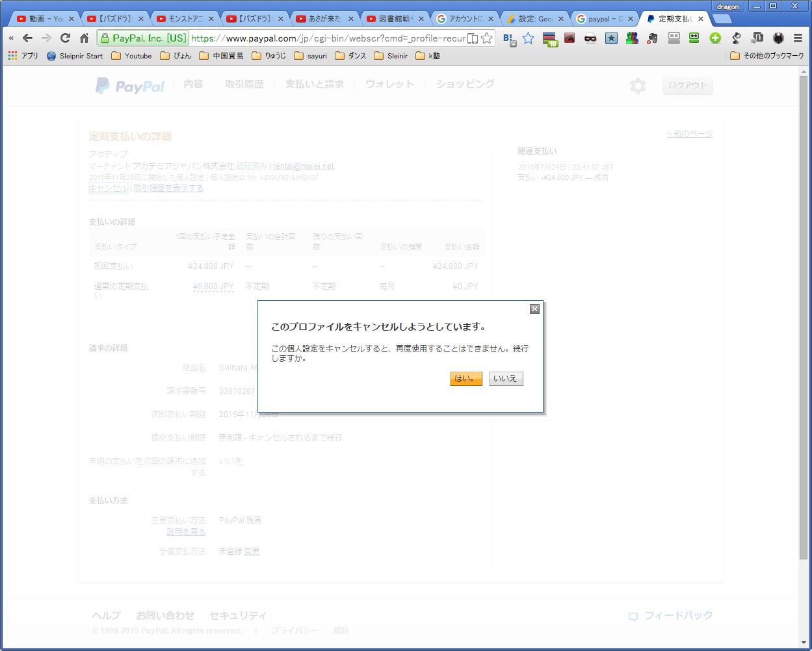The height and width of the screenshot is (651, 812).
Task: Click the PayPal logo
Action: (x=130, y=86)
